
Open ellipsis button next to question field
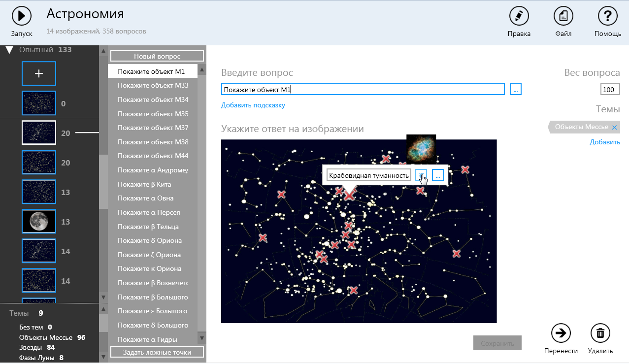[x=515, y=89]
